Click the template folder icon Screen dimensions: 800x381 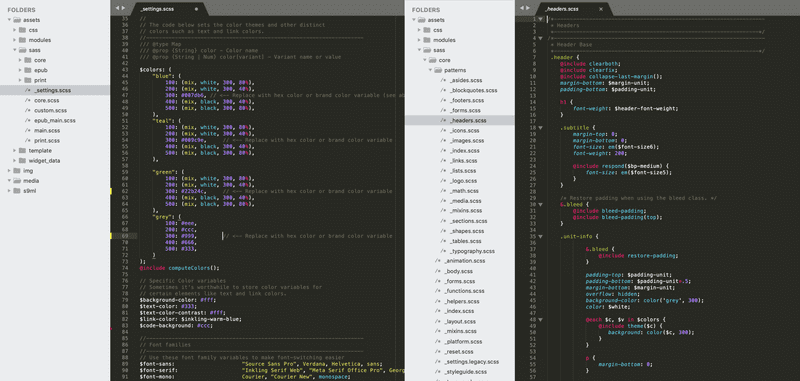[x=22, y=150]
